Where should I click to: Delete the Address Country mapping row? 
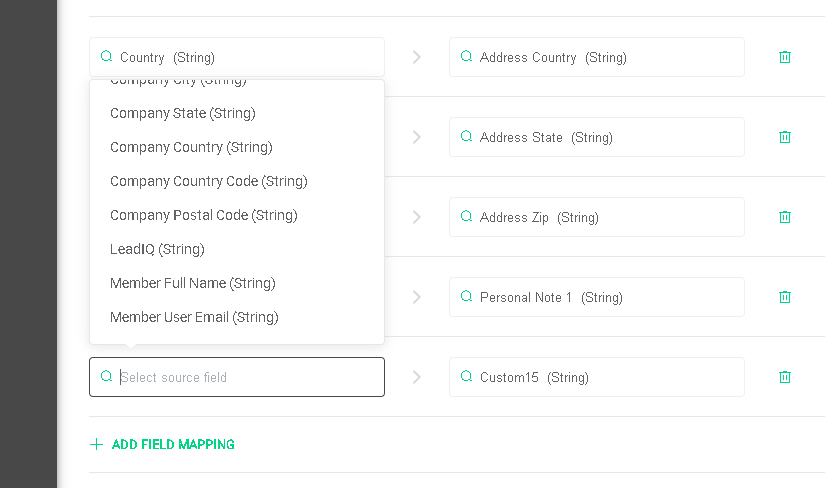tap(785, 57)
